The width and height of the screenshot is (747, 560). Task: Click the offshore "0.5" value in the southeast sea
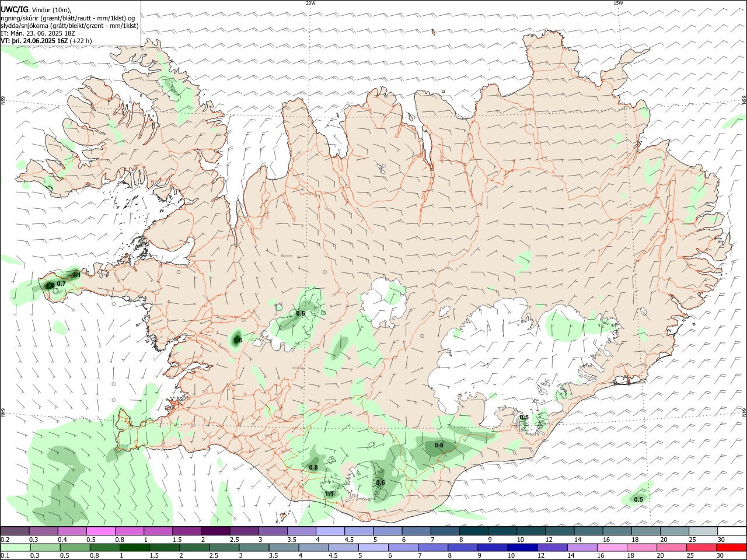[x=638, y=499]
